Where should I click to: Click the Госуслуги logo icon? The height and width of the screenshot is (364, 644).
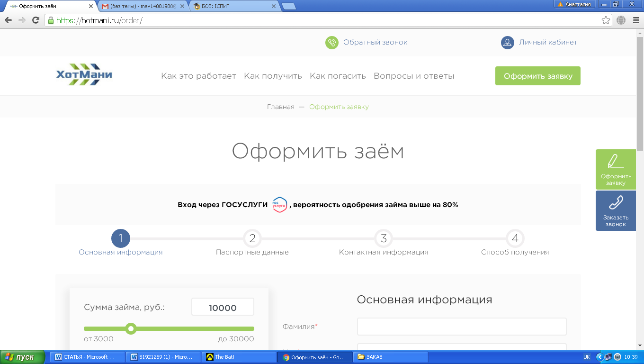tap(280, 205)
